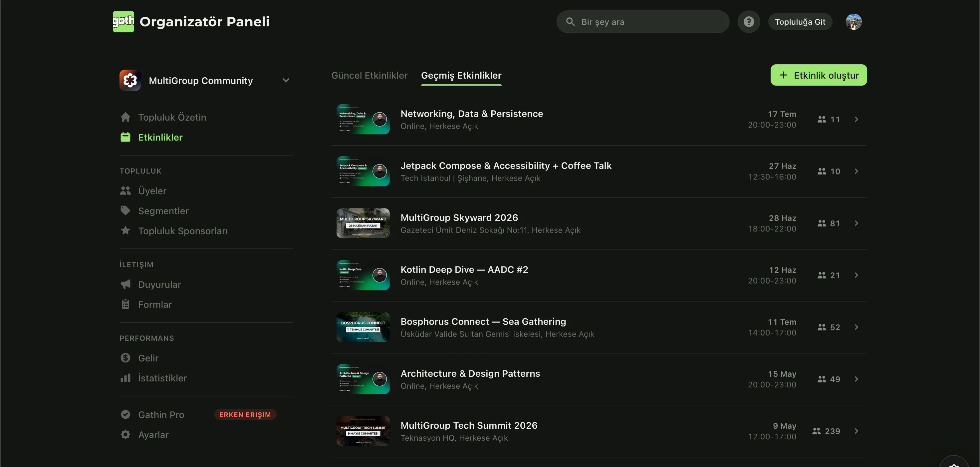The image size is (980, 467).
Task: Click the Organizatör Paneli title
Action: [x=205, y=22]
